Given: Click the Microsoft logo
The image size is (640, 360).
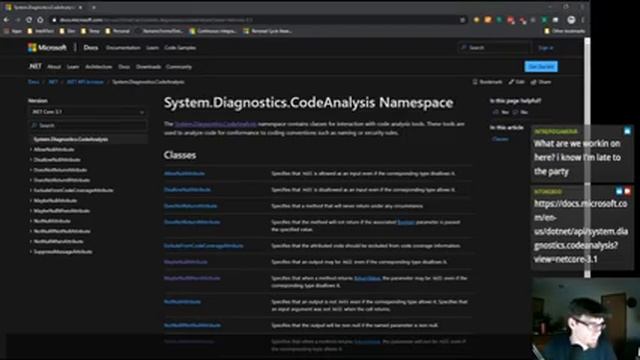Looking at the screenshot, I should pos(47,48).
